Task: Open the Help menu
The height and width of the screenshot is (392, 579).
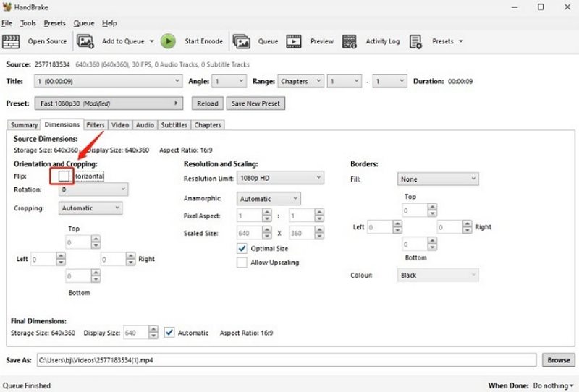Action: pos(109,23)
